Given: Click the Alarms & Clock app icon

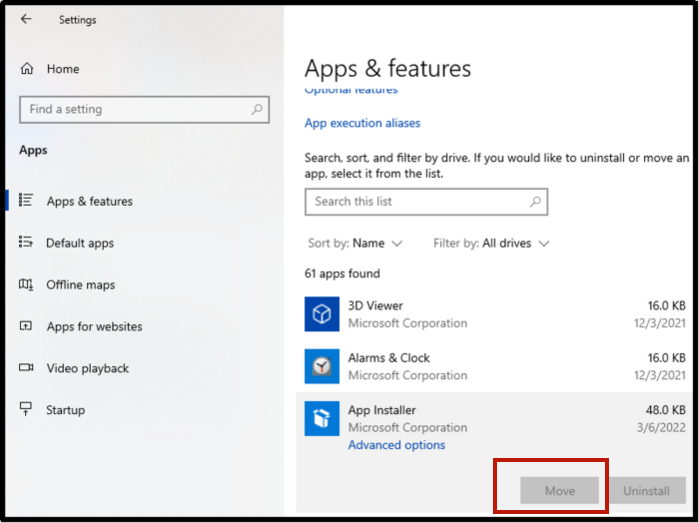Looking at the screenshot, I should [322, 366].
